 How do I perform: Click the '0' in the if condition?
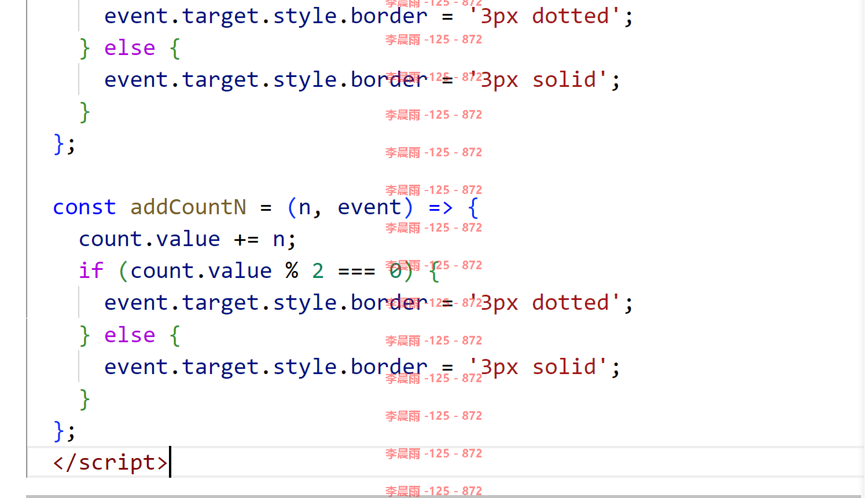click(395, 270)
